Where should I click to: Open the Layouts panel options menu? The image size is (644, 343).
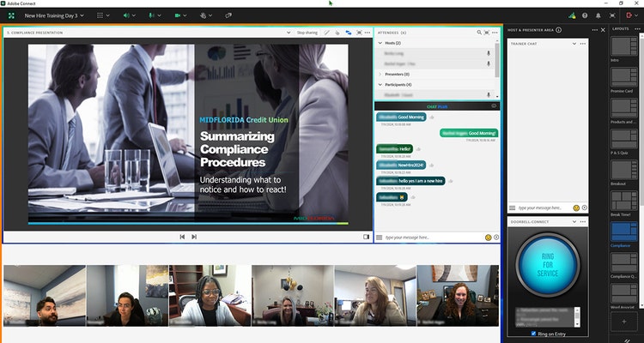637,28
